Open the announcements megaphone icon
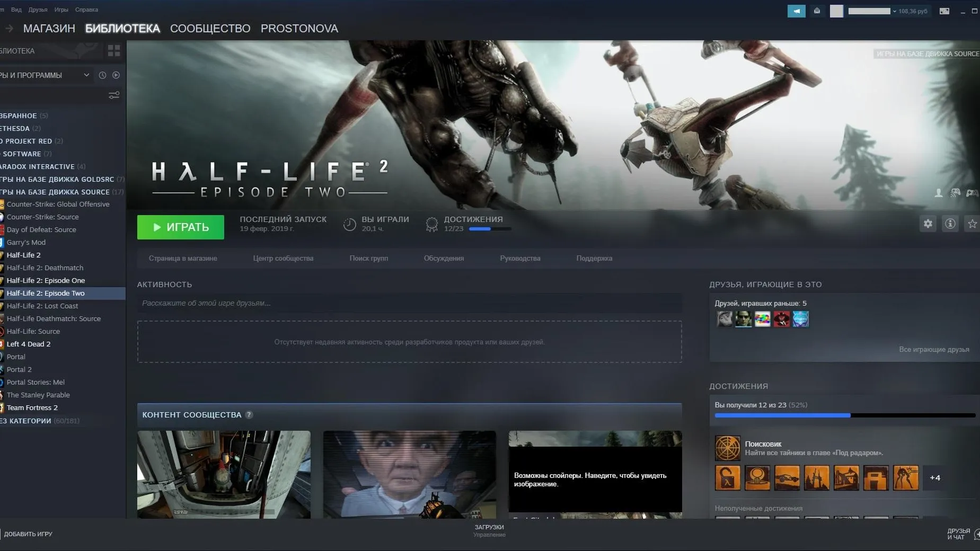This screenshot has width=980, height=551. coord(796,11)
